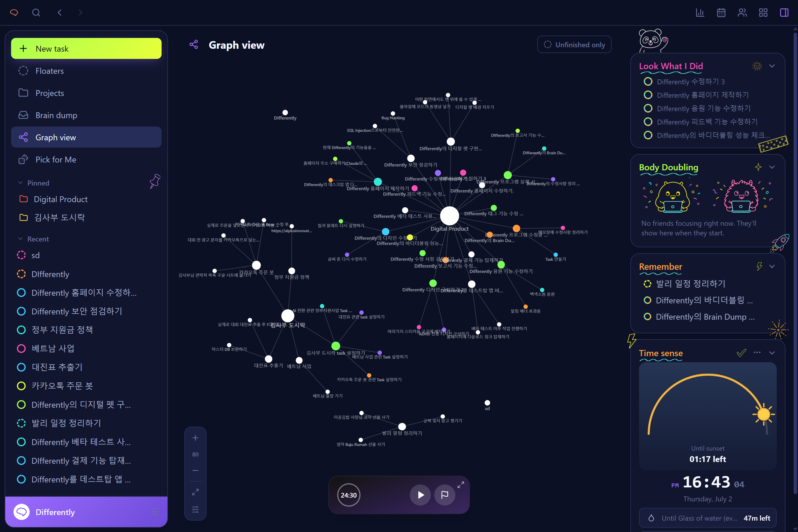The image size is (798, 532).
Task: Select Graph view in sidebar
Action: (x=86, y=137)
